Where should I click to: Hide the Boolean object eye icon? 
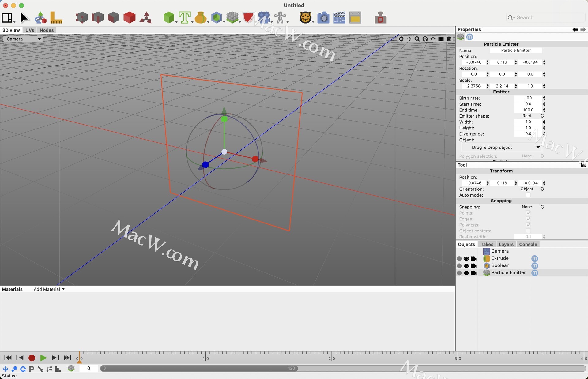(466, 266)
